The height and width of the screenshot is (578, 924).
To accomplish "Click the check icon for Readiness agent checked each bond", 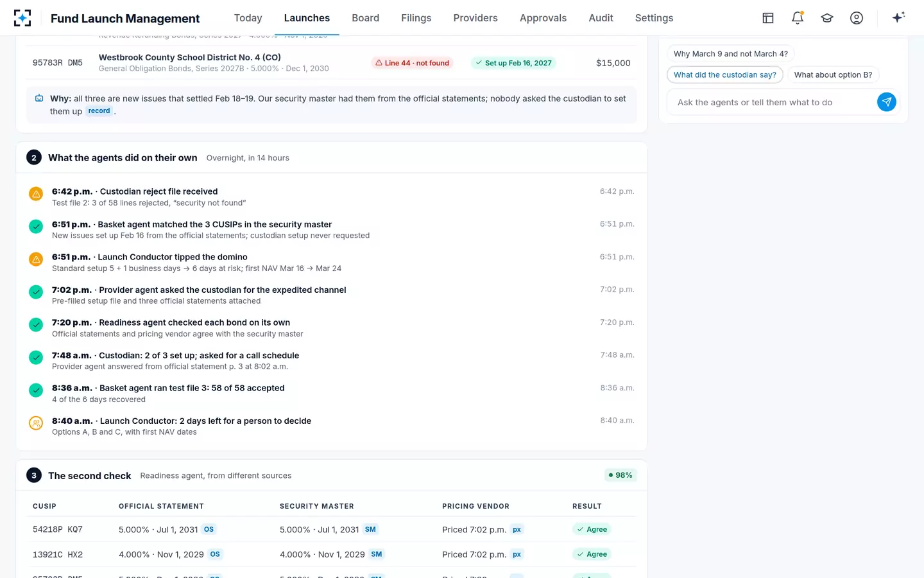I will (36, 324).
